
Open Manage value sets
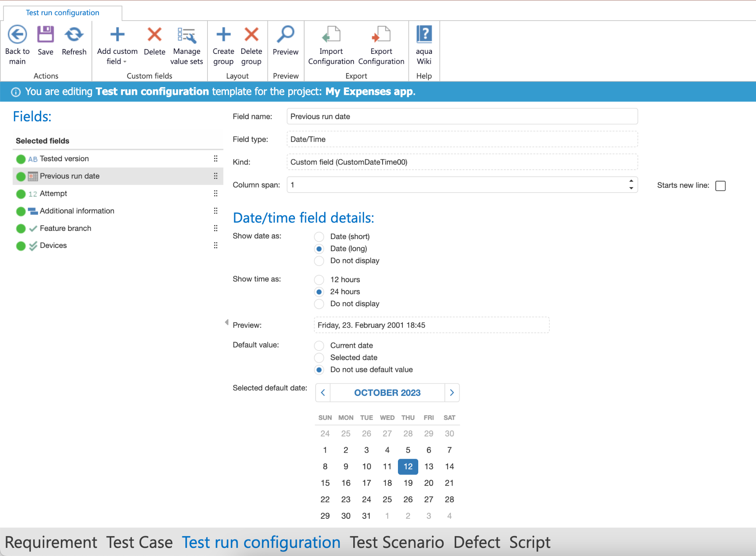coord(186,36)
